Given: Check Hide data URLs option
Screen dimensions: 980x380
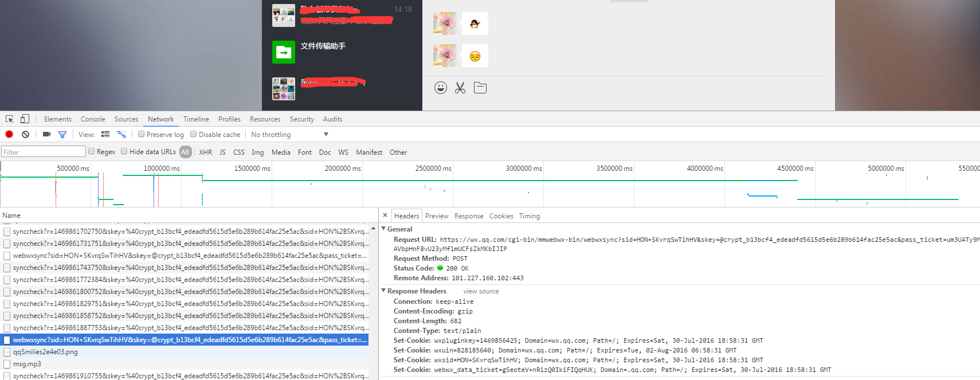Looking at the screenshot, I should tap(124, 151).
